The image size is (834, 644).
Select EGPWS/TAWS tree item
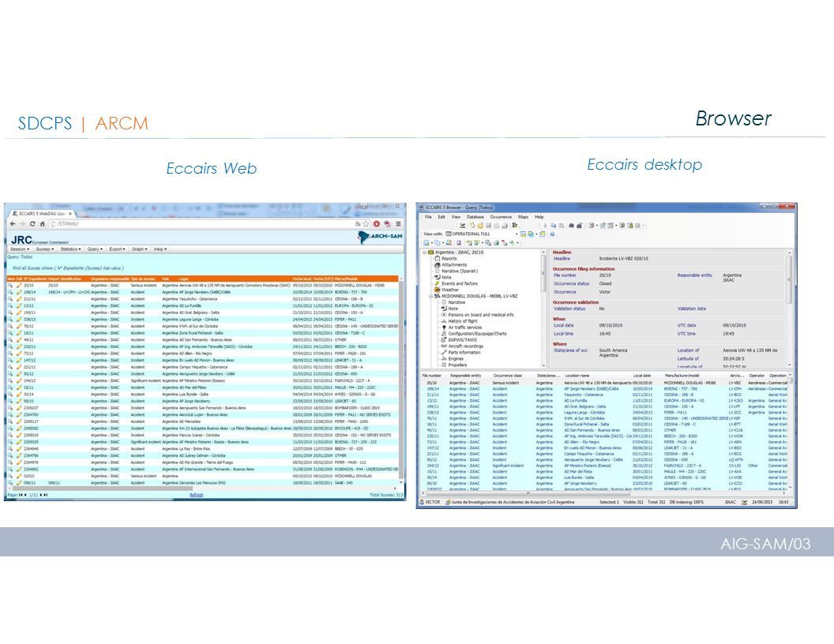pos(462,339)
